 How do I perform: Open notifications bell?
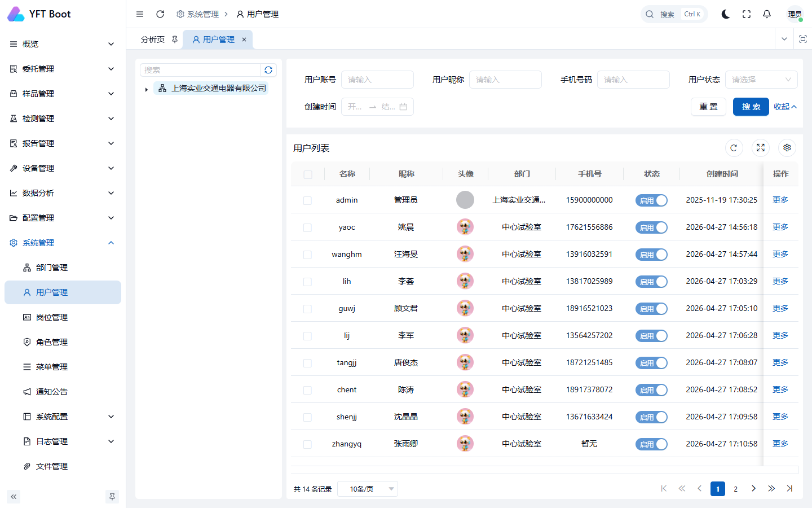coord(767,14)
